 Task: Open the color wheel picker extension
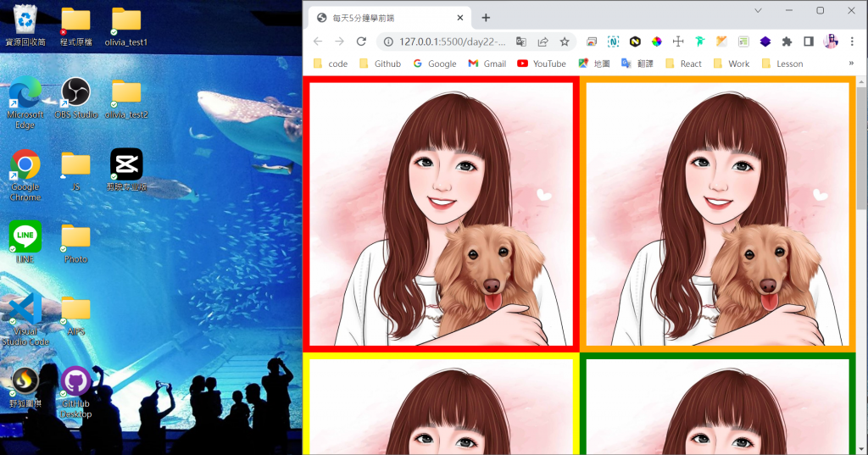click(657, 42)
